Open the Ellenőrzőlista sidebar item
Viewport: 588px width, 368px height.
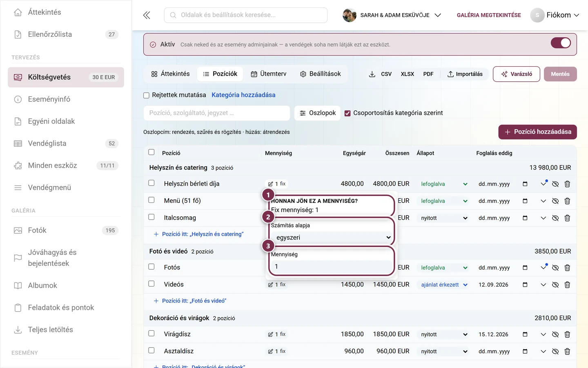(66, 34)
